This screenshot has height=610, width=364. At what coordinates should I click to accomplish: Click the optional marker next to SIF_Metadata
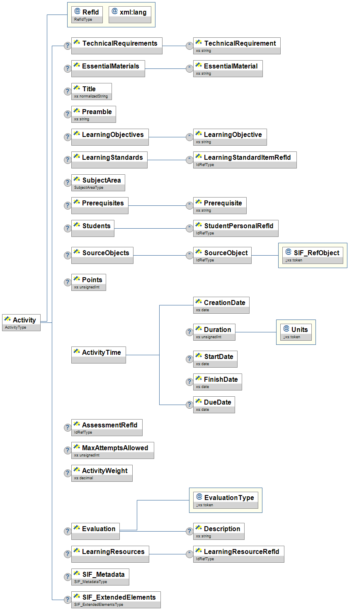68,577
